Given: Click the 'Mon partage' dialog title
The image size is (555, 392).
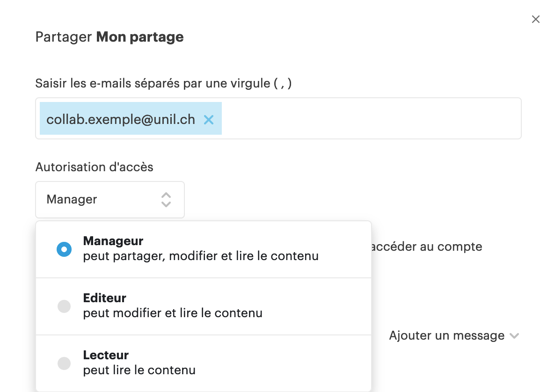Looking at the screenshot, I should tap(140, 37).
